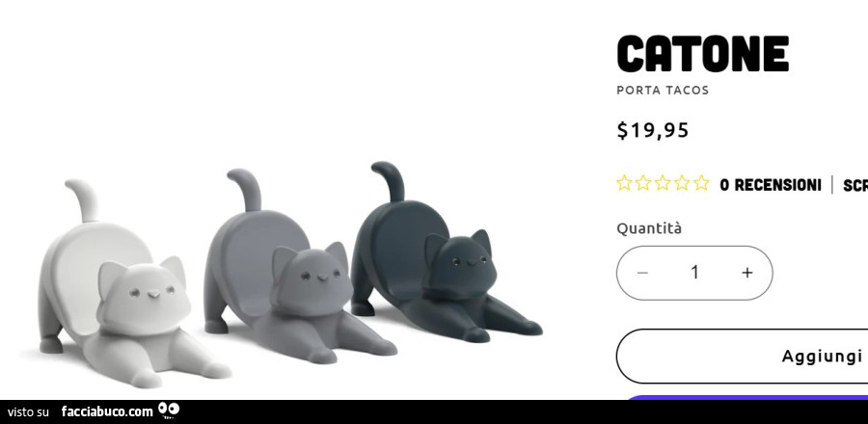Screen dimensions: 868x424
Task: Click the fourth rating star
Action: [682, 183]
